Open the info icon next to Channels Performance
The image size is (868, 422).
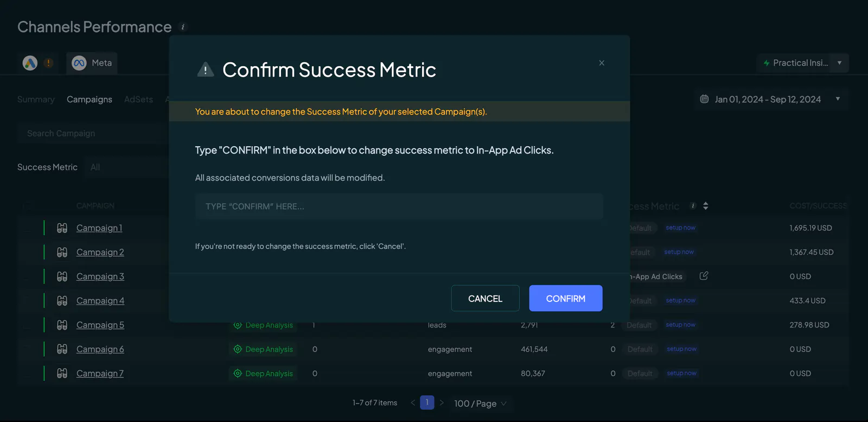click(x=183, y=27)
